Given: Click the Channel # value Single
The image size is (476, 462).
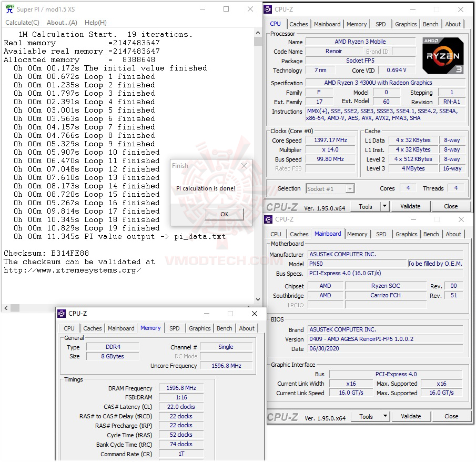Looking at the screenshot, I should pyautogui.click(x=226, y=347).
